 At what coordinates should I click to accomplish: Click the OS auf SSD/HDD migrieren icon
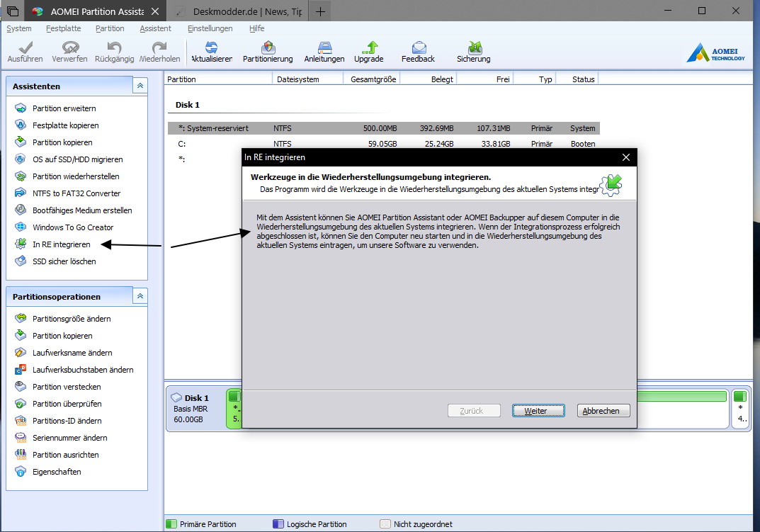(x=21, y=159)
